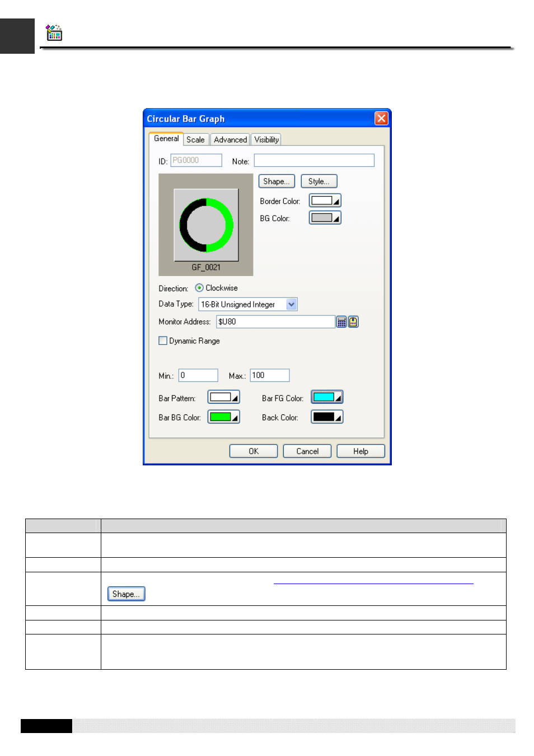
Task: Switch to the General tab
Action: point(166,139)
